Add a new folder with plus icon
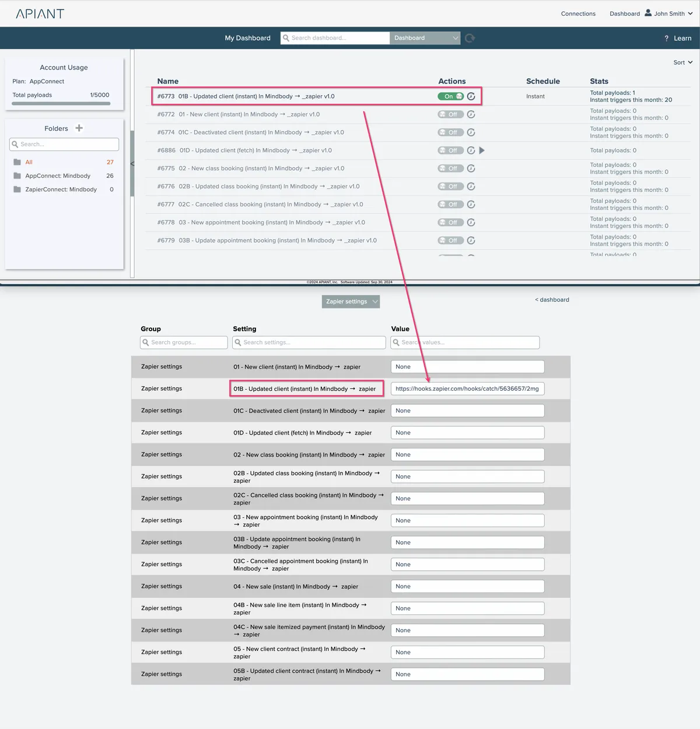 click(x=79, y=128)
